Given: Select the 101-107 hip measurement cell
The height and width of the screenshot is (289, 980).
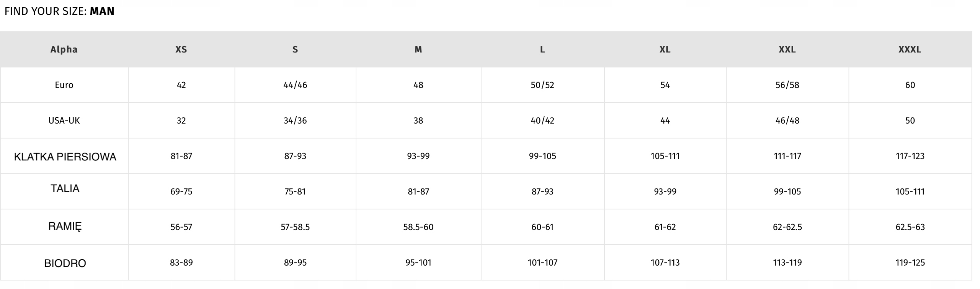Looking at the screenshot, I should 542,263.
